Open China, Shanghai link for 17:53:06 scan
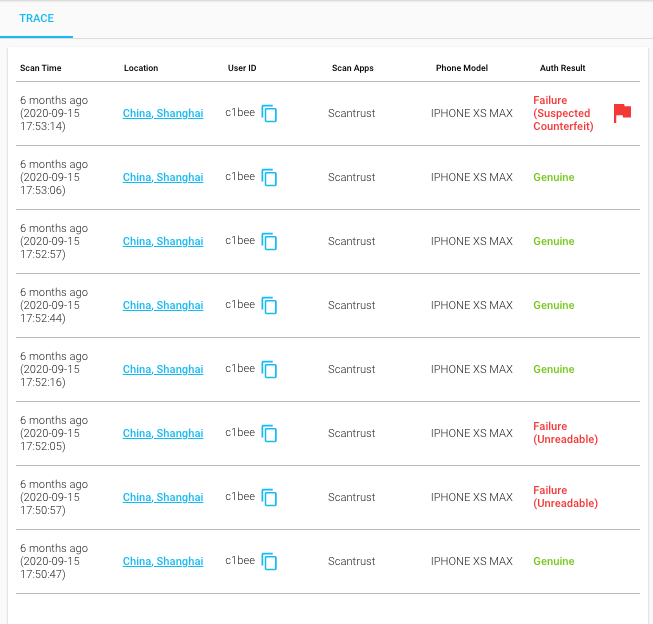Screen dimensions: 653x624 point(163,178)
